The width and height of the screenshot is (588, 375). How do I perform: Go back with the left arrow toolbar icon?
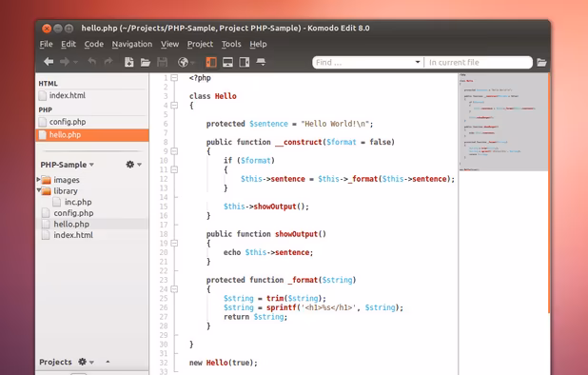(49, 62)
